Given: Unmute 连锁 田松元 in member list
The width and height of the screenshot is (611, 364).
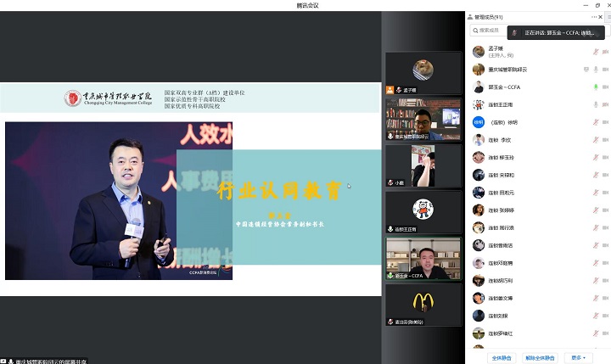Looking at the screenshot, I should [596, 193].
